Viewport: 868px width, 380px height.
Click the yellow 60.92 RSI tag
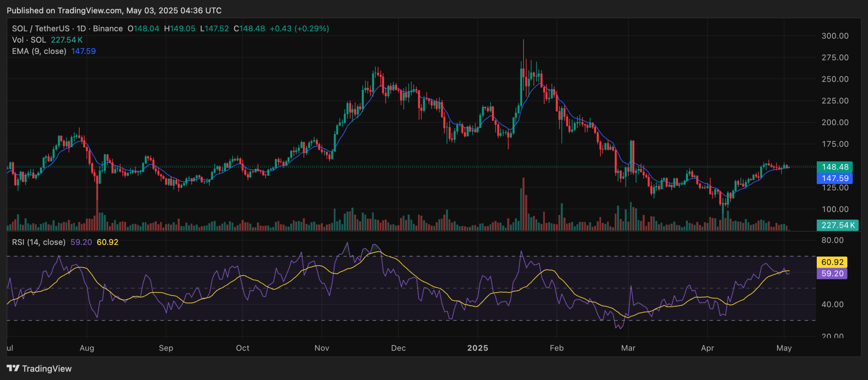[832, 262]
